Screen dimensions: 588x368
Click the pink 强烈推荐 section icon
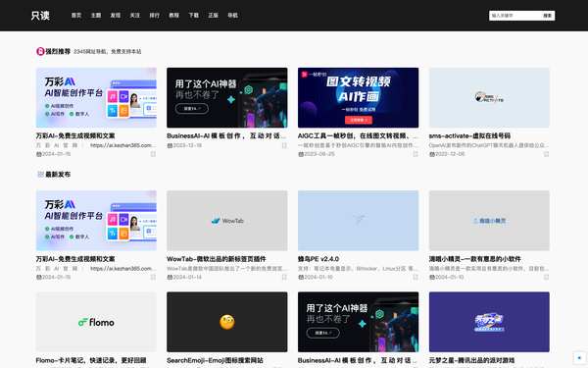coord(40,51)
